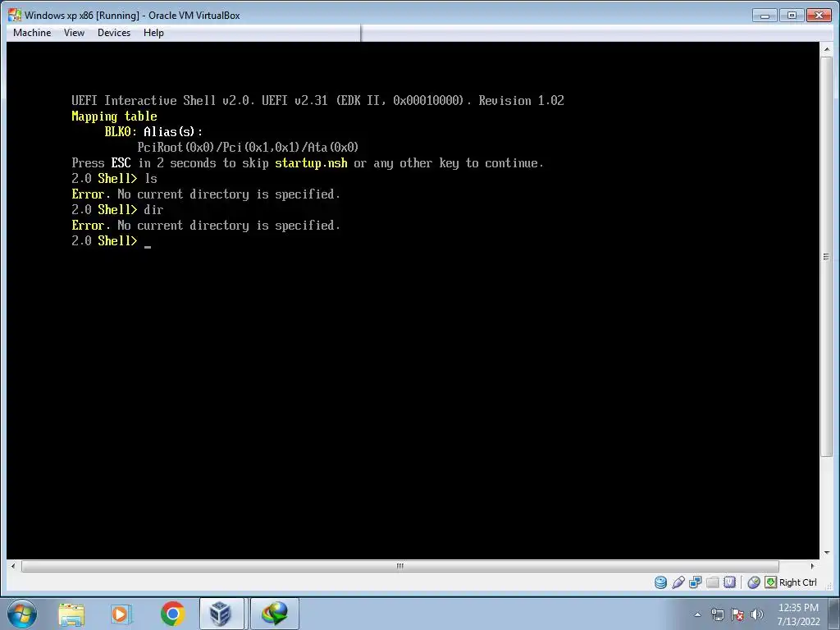840x630 pixels.
Task: Click the VirtualBox icon in title bar
Action: pyautogui.click(x=15, y=15)
